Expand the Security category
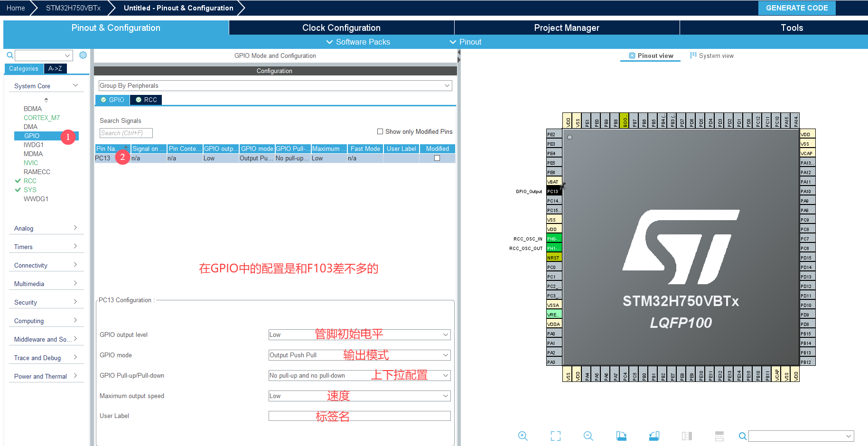Screen dimensions: 868x446 click(x=46, y=302)
